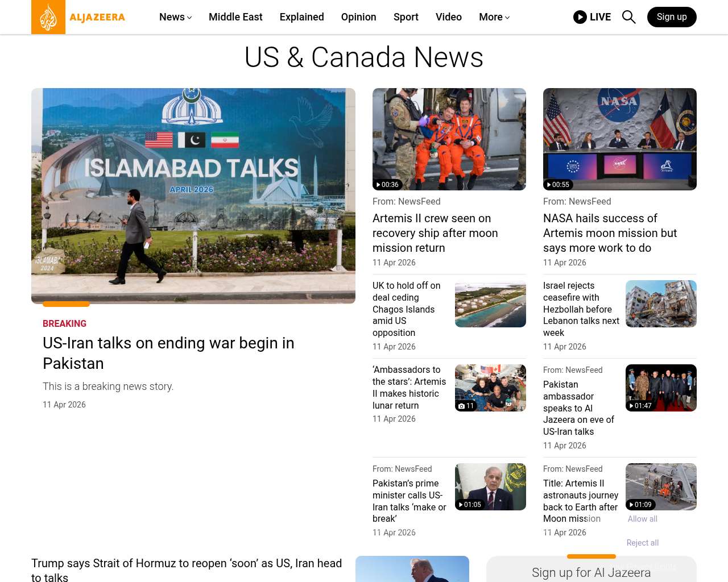The width and height of the screenshot is (728, 582).
Task: Expand the More dropdown menu
Action: click(x=494, y=17)
